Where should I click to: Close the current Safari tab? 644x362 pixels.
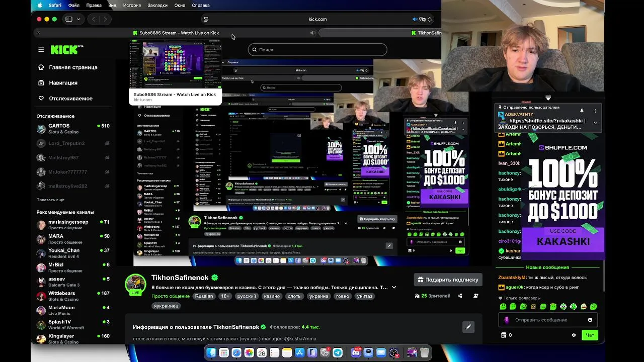[38, 33]
